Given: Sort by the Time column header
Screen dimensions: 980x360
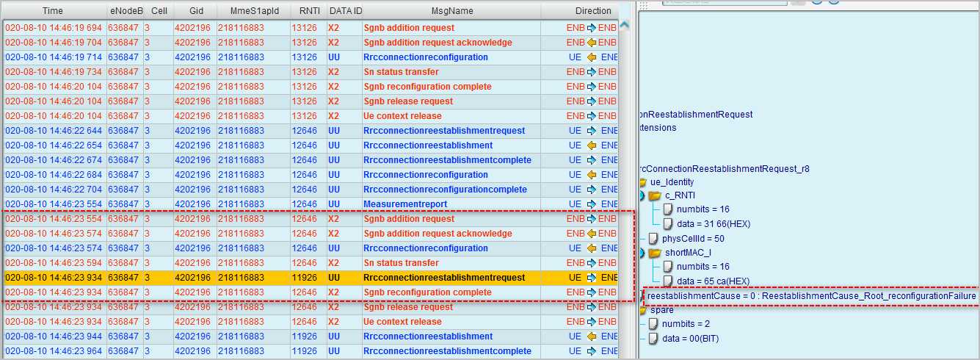Looking at the screenshot, I should click(x=53, y=11).
